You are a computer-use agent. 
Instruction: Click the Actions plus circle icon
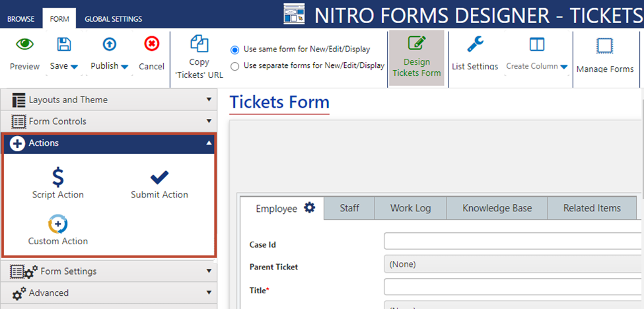pos(17,143)
